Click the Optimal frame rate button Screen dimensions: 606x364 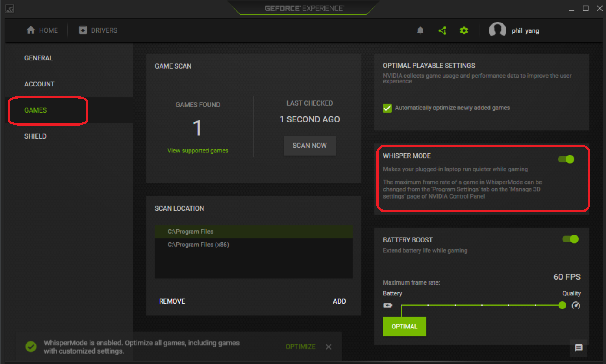pos(405,327)
